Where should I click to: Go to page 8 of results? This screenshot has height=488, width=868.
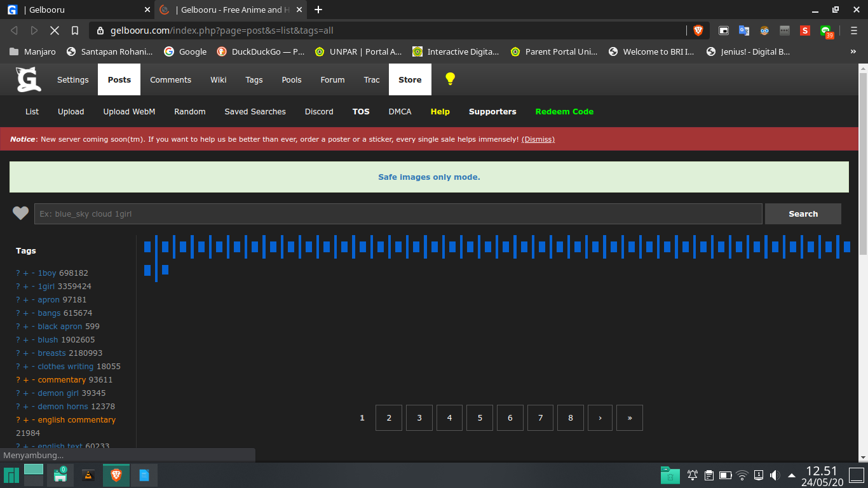pyautogui.click(x=571, y=417)
